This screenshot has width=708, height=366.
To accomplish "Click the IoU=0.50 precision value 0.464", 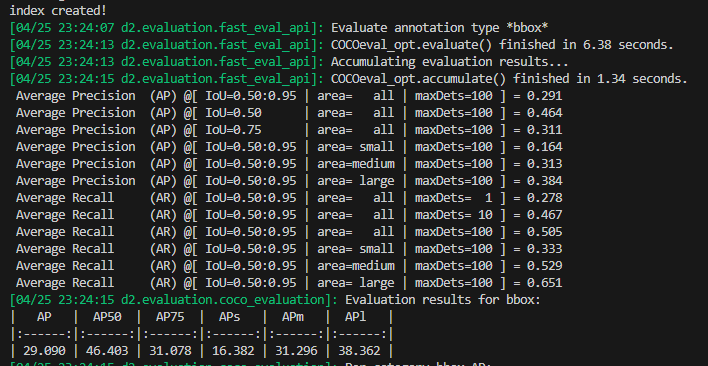I will pyautogui.click(x=544, y=113).
